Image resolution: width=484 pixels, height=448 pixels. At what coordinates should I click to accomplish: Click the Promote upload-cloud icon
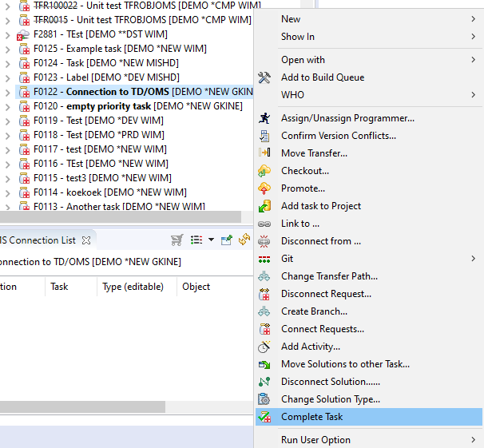pos(264,188)
